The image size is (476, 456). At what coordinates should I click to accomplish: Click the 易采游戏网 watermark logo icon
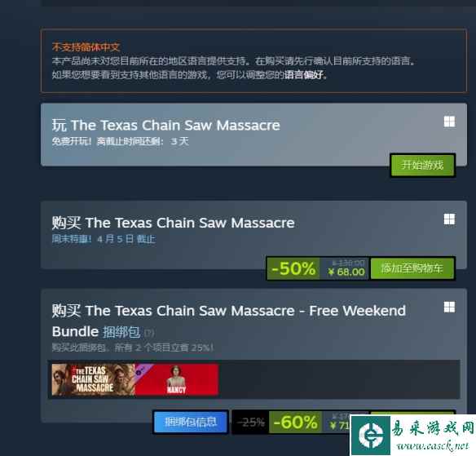pyautogui.click(x=371, y=436)
